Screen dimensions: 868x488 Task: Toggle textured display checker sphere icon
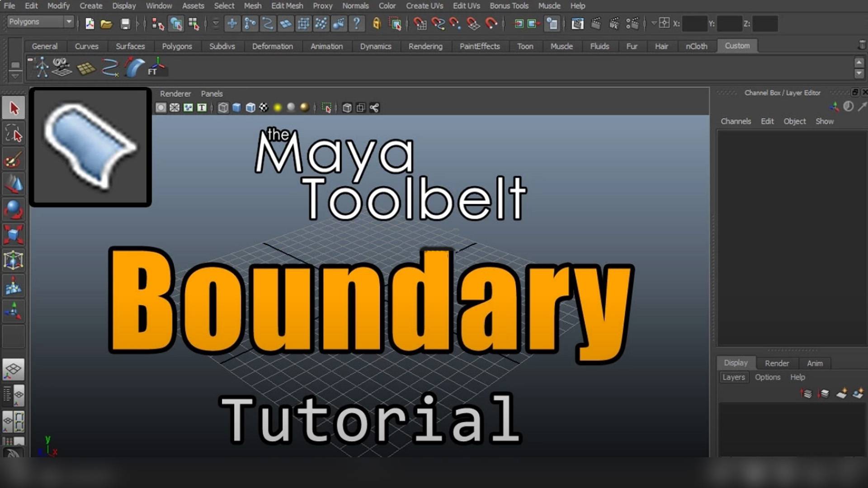point(264,108)
